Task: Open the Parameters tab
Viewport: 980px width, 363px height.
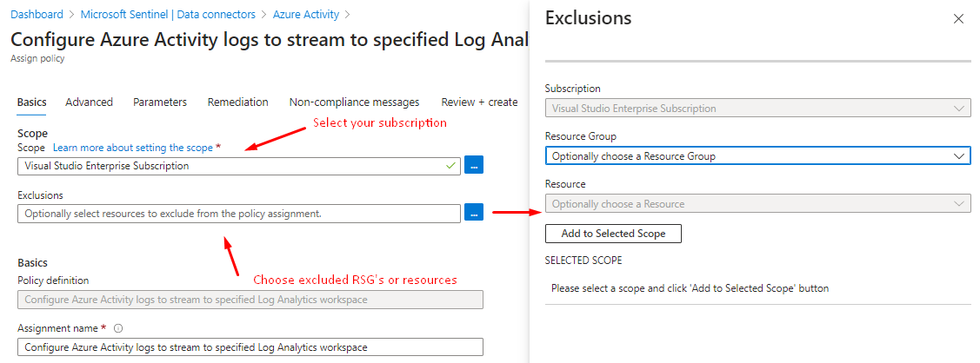Action: click(160, 102)
